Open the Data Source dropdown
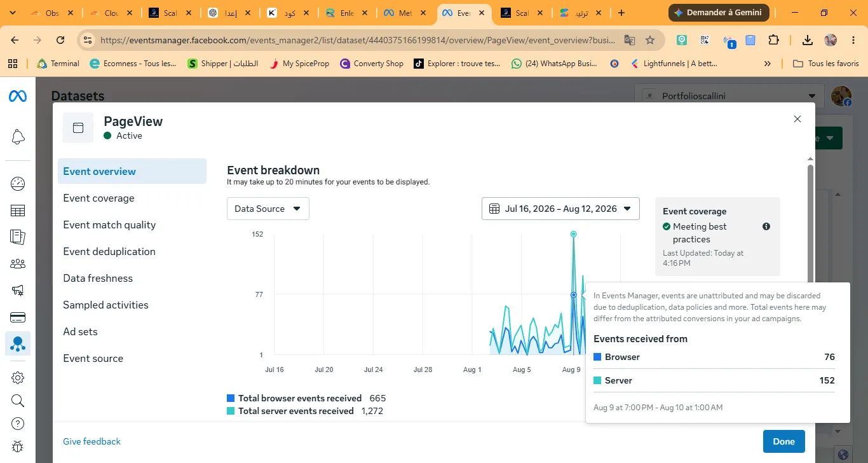The image size is (868, 463). 268,209
